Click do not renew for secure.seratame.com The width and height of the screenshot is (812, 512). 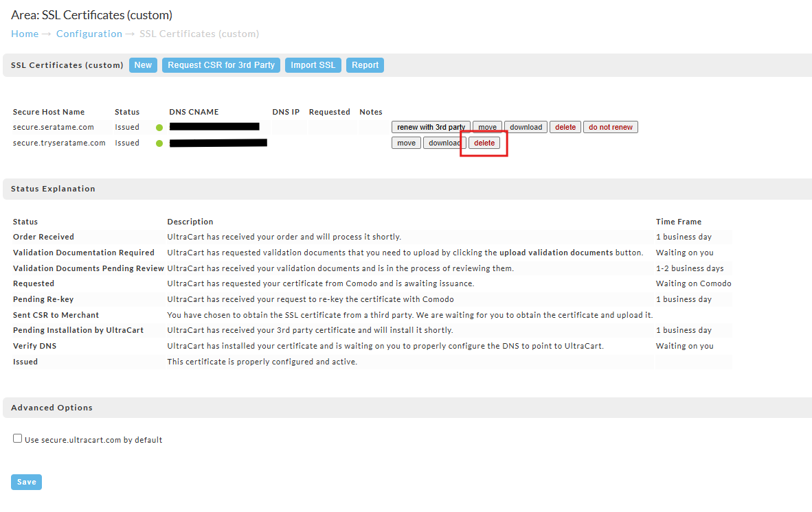point(611,127)
